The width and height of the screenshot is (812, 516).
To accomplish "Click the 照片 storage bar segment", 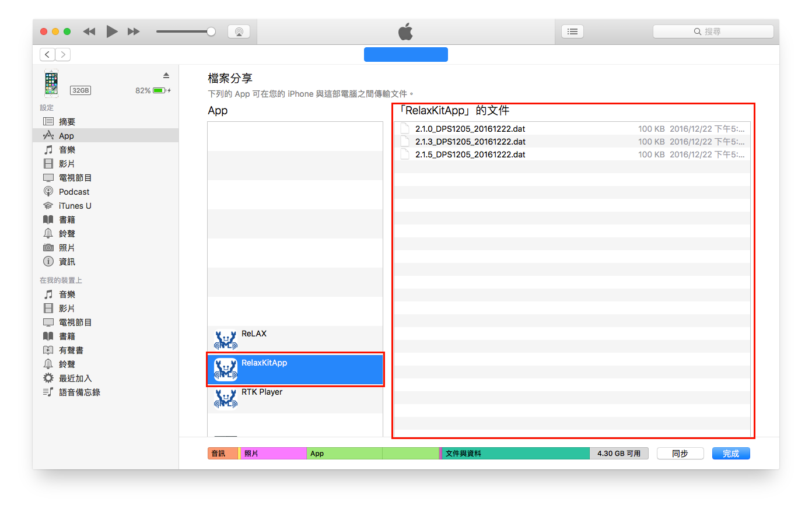I will pyautogui.click(x=274, y=453).
